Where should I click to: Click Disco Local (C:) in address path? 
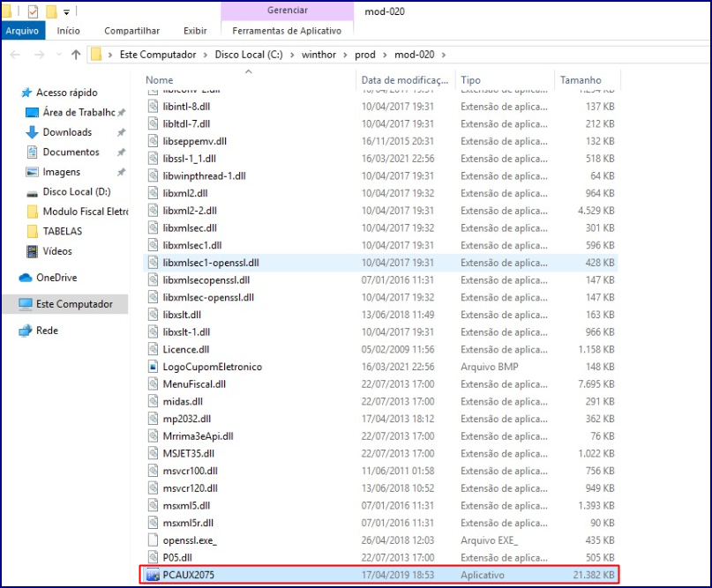click(249, 55)
